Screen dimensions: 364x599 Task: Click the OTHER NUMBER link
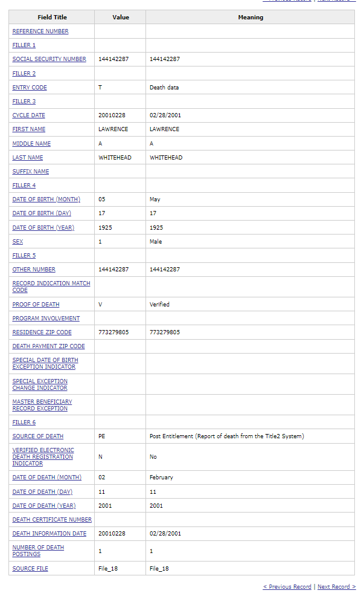(x=34, y=270)
